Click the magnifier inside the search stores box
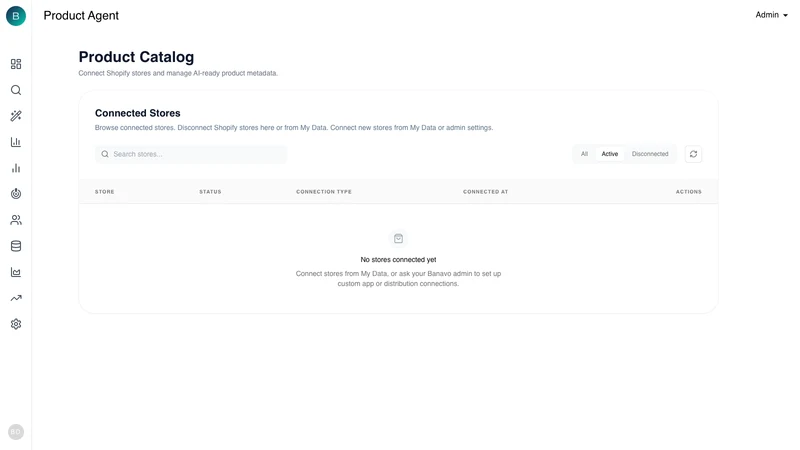Image resolution: width=800 pixels, height=450 pixels. point(105,154)
